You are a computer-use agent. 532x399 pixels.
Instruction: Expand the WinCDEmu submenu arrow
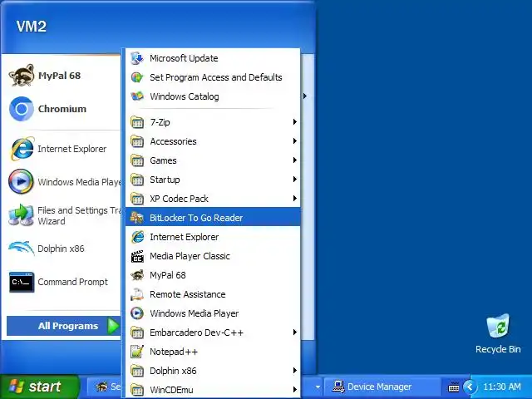pos(295,390)
